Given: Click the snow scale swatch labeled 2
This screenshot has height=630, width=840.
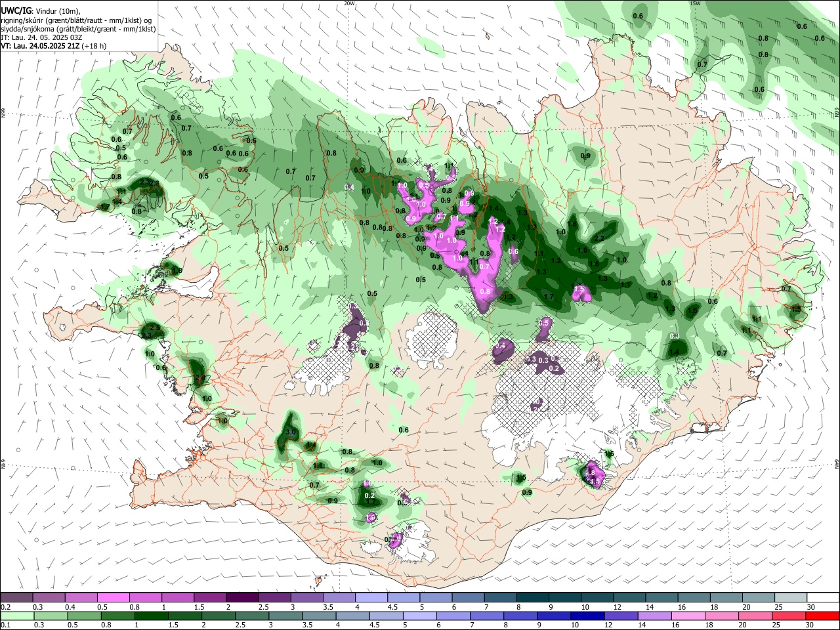Looking at the screenshot, I should point(241,598).
